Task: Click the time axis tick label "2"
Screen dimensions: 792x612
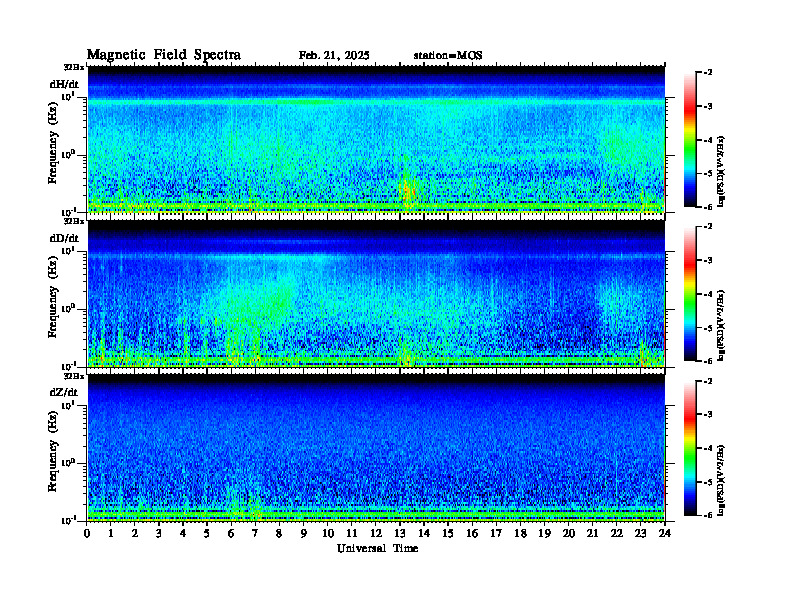Action: [135, 533]
